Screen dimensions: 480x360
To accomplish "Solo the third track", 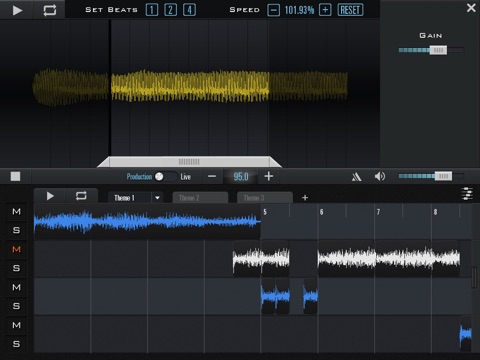I will 16,306.
